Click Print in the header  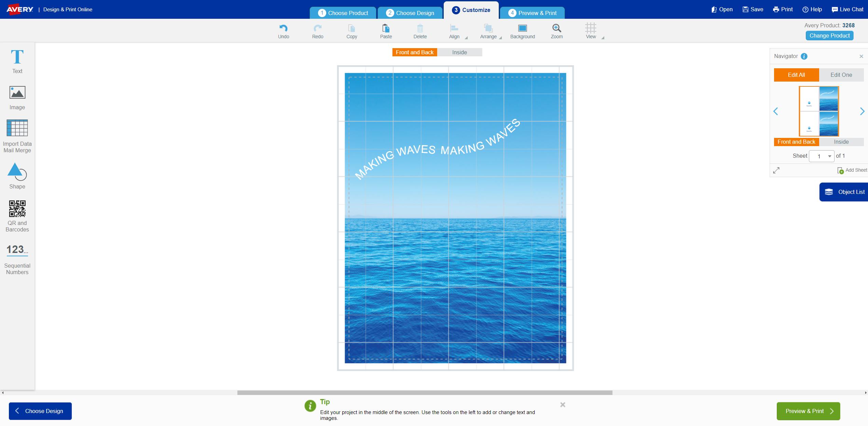pyautogui.click(x=783, y=10)
